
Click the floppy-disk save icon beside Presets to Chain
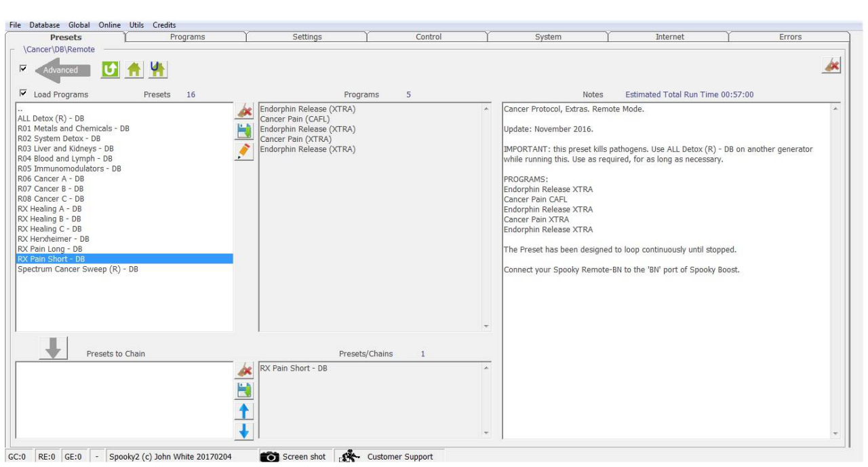[243, 390]
